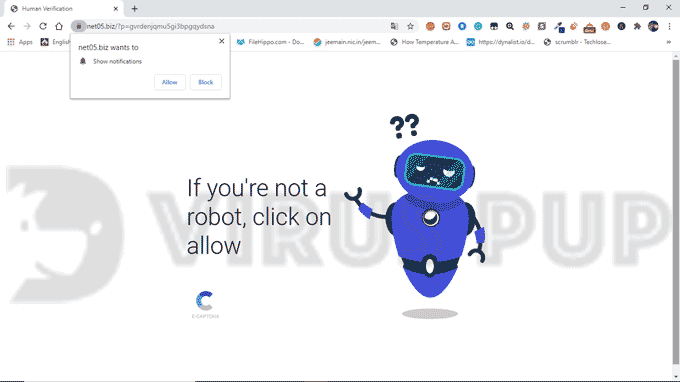Screen dimensions: 680x382
Task: Click the E-CAPTCHA logo
Action: pyautogui.click(x=205, y=304)
